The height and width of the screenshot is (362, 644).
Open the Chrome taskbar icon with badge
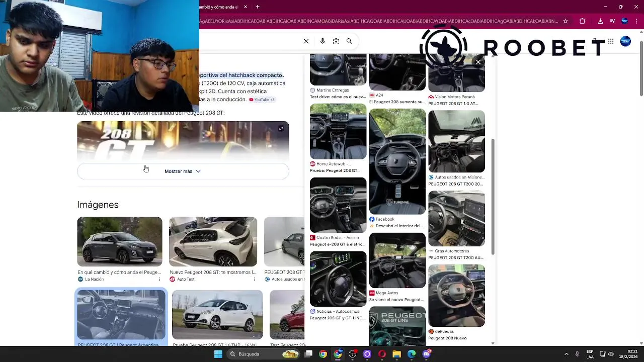tap(338, 354)
